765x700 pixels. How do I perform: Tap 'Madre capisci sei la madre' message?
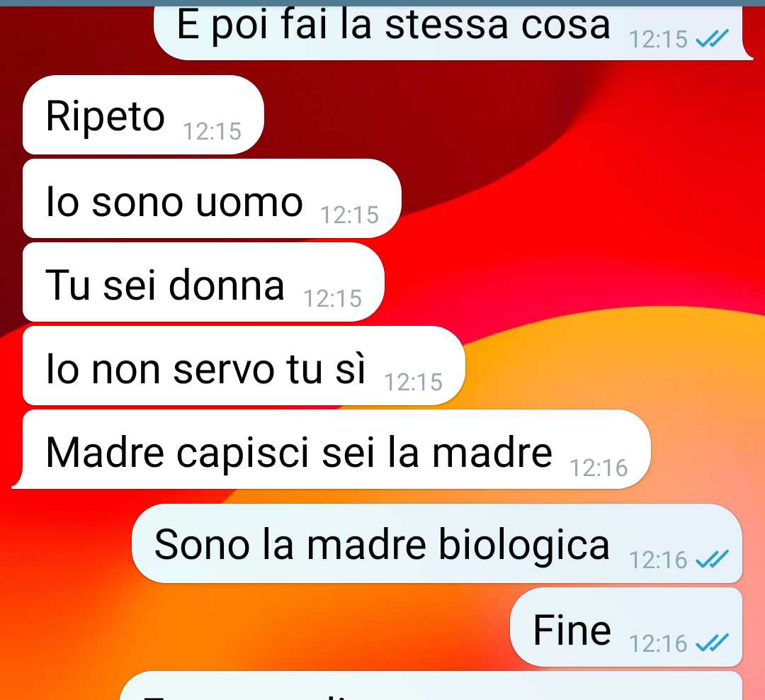pos(331,449)
